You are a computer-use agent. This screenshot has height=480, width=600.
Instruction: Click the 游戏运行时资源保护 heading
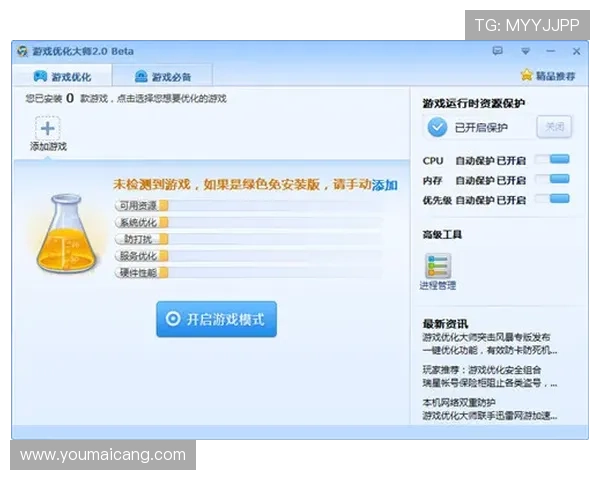point(473,103)
